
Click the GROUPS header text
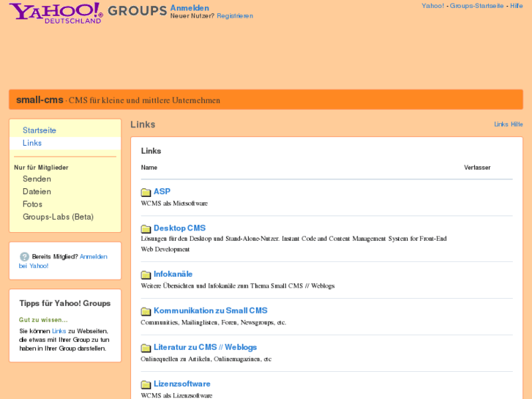(x=138, y=11)
